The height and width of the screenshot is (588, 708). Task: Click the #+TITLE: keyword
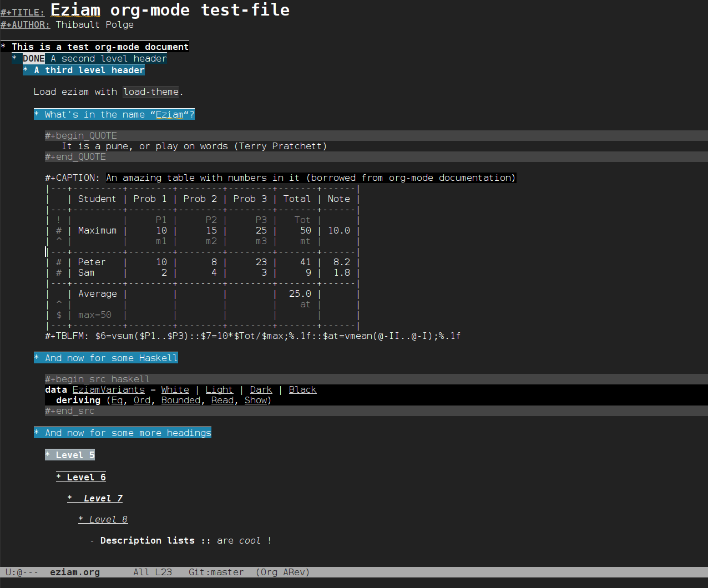click(x=23, y=12)
